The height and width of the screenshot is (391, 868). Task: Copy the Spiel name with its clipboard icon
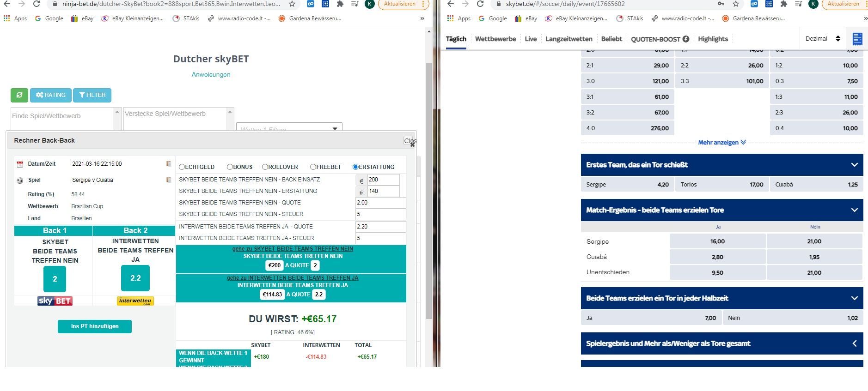pyautogui.click(x=169, y=180)
